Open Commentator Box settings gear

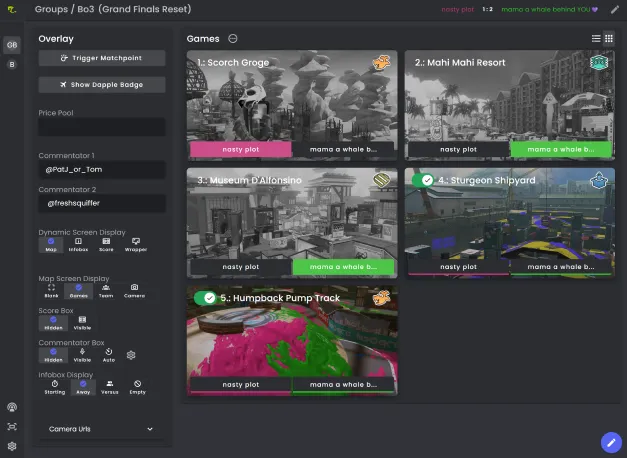131,355
